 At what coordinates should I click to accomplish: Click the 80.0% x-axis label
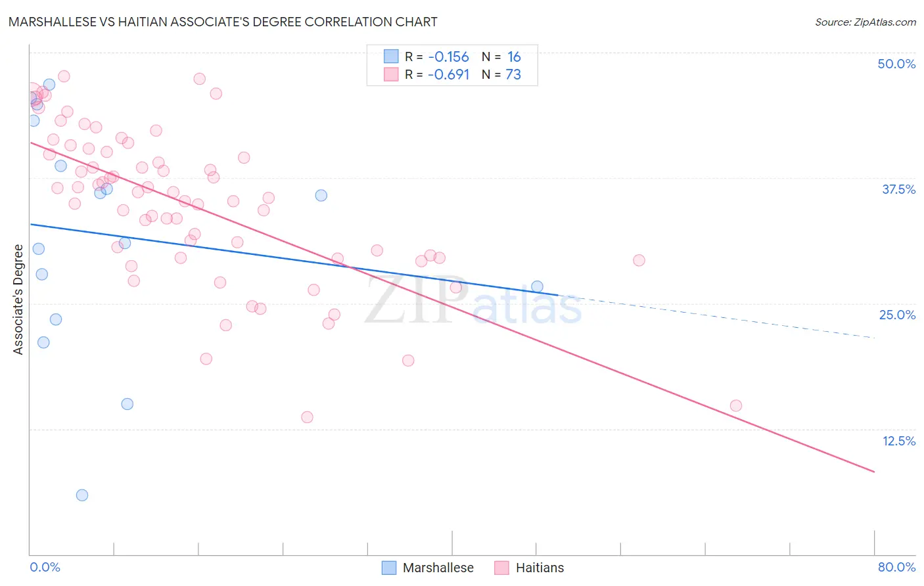tap(896, 567)
